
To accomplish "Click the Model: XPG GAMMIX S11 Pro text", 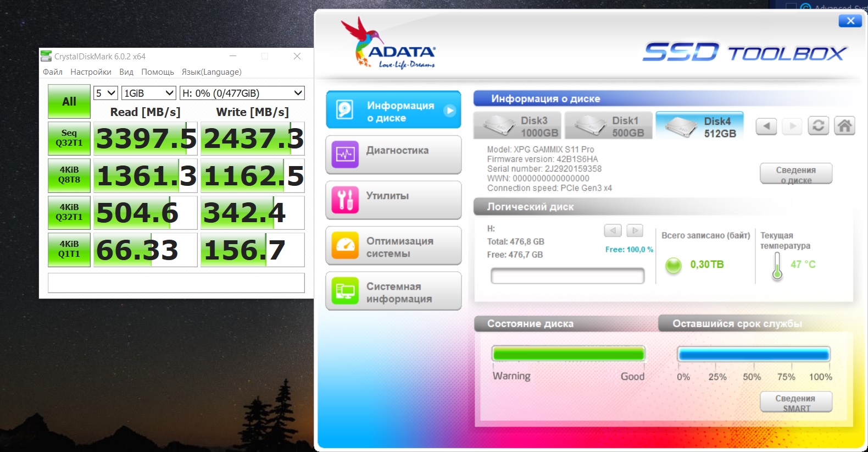I will pyautogui.click(x=541, y=150).
